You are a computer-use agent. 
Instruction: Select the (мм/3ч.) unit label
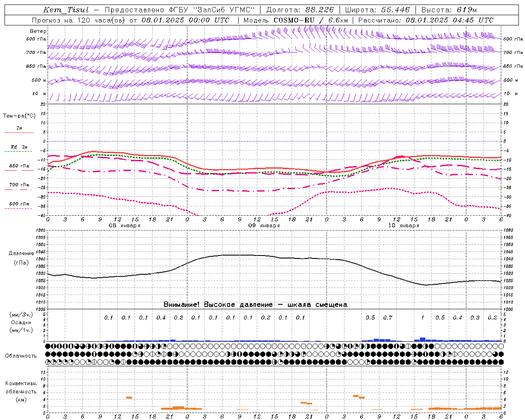(x=21, y=315)
